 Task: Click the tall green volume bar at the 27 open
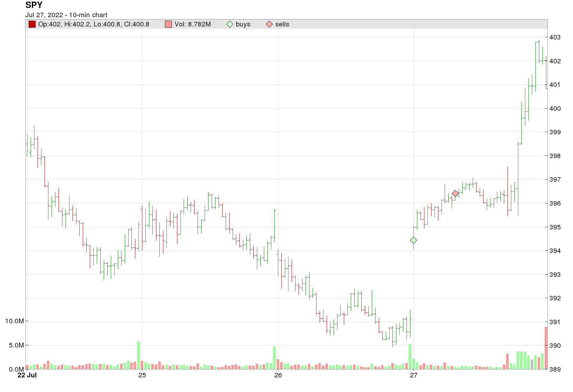click(x=410, y=356)
